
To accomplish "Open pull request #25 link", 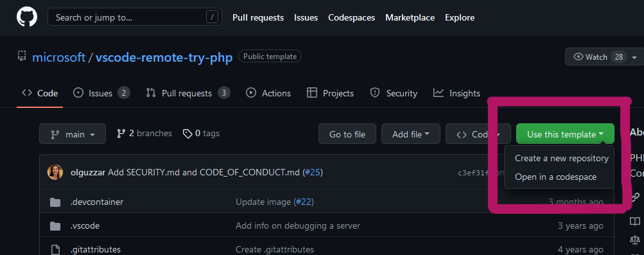I will [313, 173].
